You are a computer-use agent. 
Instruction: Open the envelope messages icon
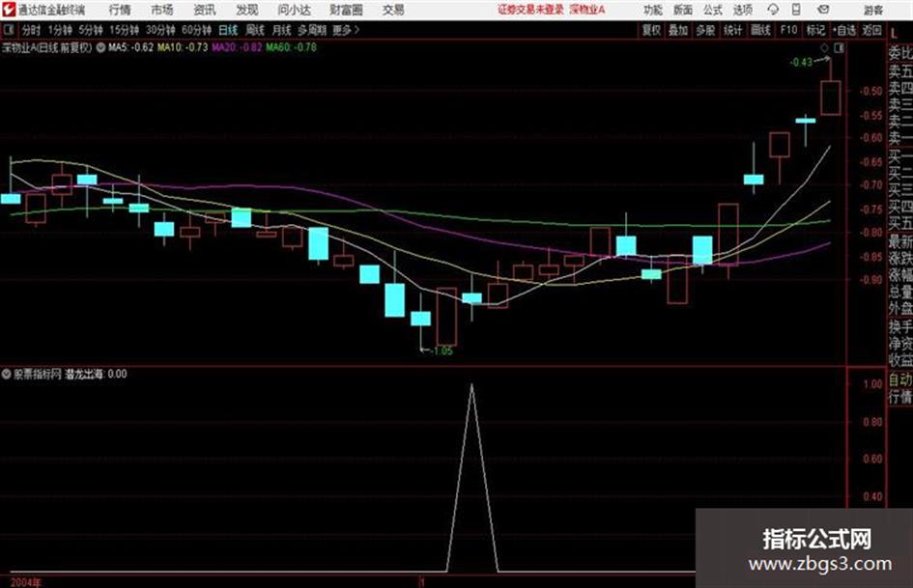coord(823,10)
